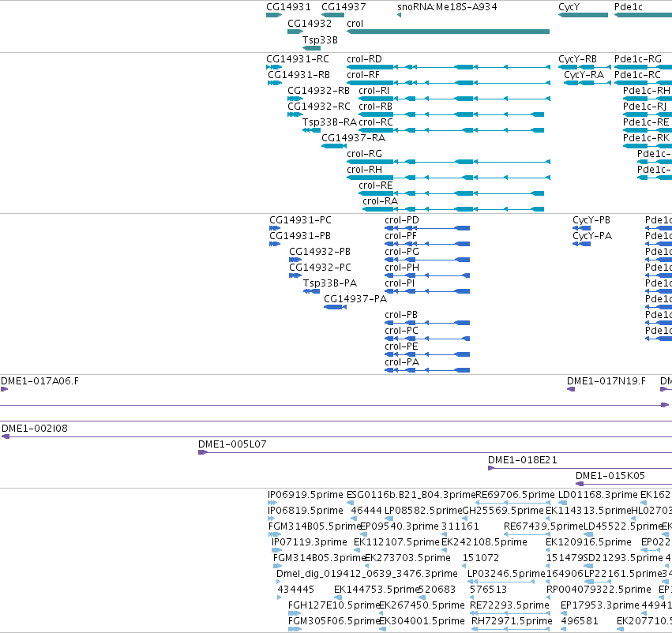Viewport: 672px width, 633px height.
Task: Select transcript crol-RE
Action: (x=451, y=193)
